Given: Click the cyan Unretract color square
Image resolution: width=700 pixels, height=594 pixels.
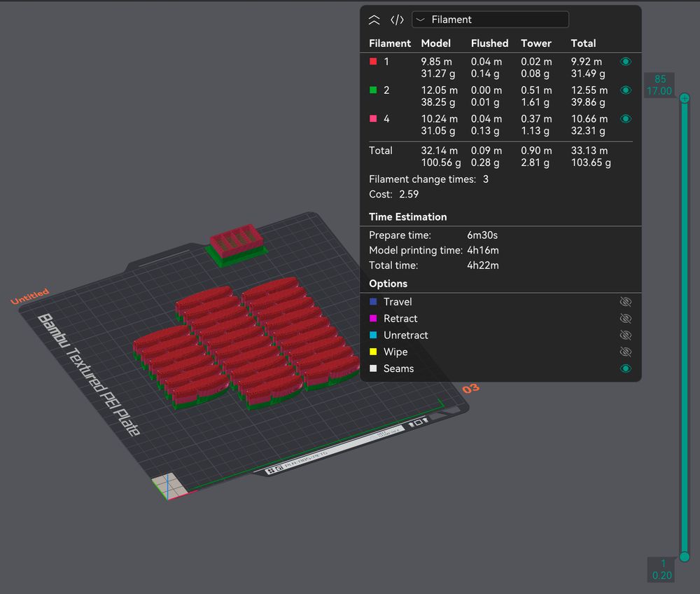Looking at the screenshot, I should [373, 335].
